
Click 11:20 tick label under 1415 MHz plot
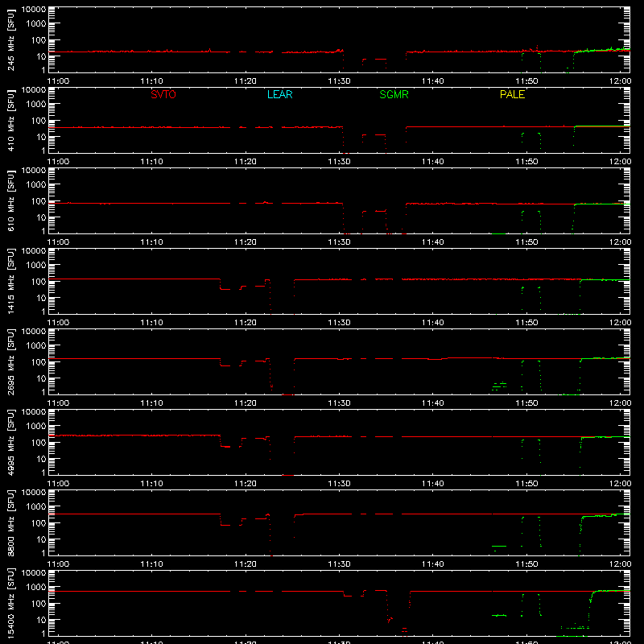tap(246, 323)
